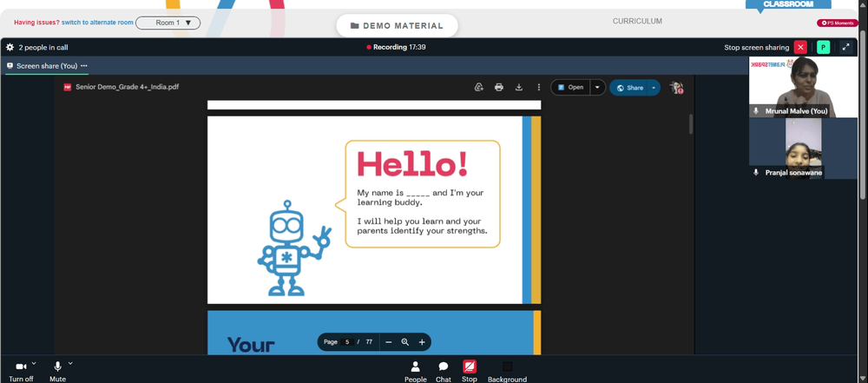Expand the Share button dropdown arrow
868x383 pixels.
coord(654,88)
